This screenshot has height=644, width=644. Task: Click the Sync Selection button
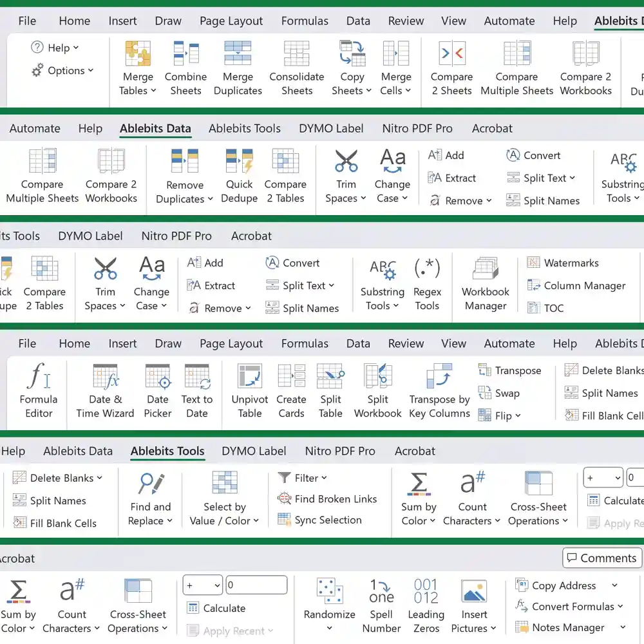320,520
